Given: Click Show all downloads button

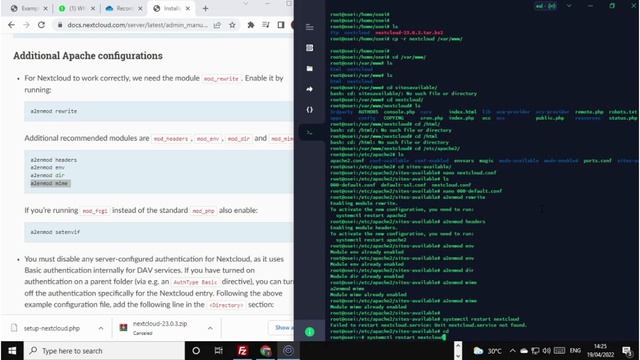Looking at the screenshot, I should (282, 327).
